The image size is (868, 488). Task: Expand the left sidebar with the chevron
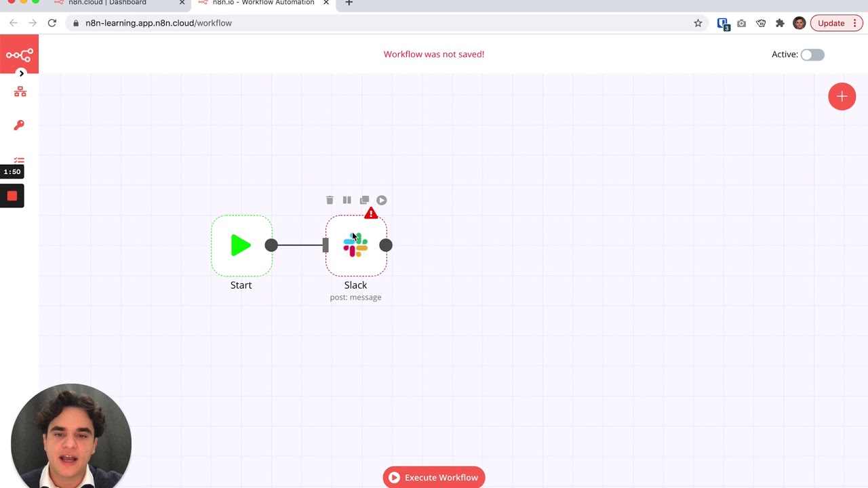click(x=21, y=73)
